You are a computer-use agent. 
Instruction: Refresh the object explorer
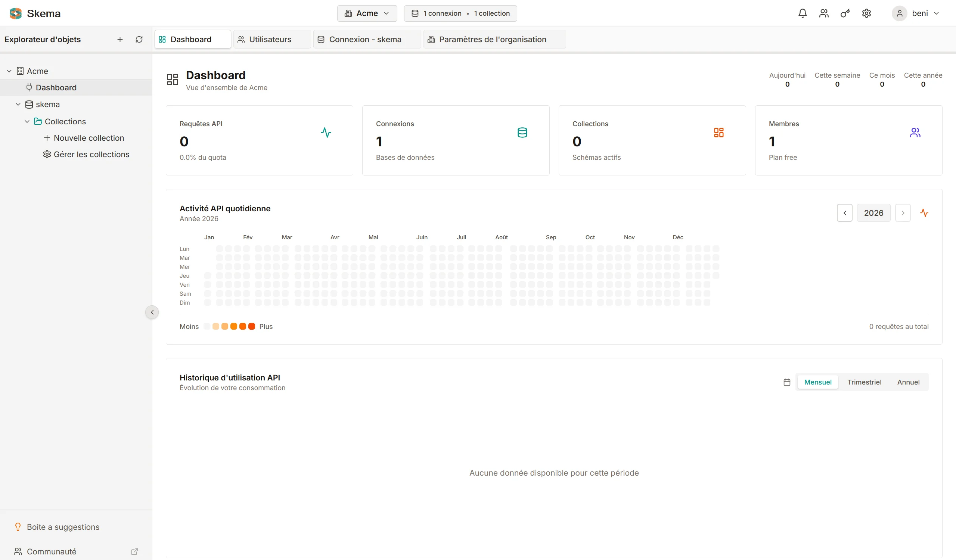coord(139,39)
